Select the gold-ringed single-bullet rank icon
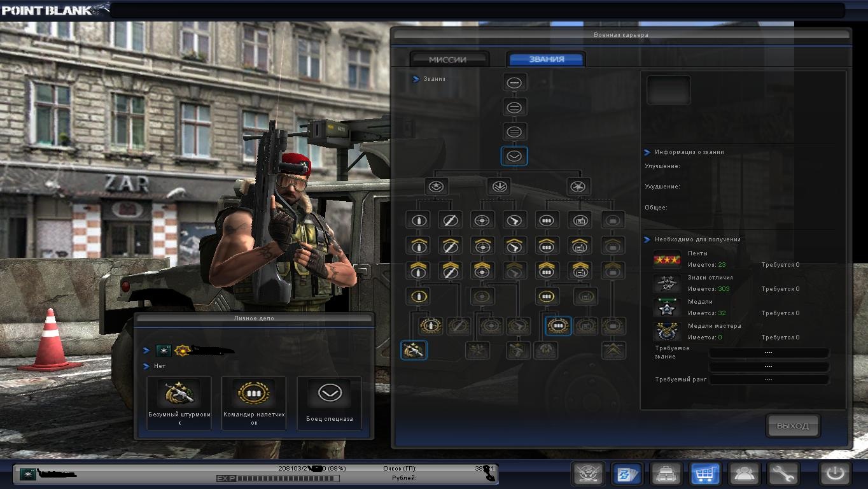868x489 pixels. click(419, 296)
